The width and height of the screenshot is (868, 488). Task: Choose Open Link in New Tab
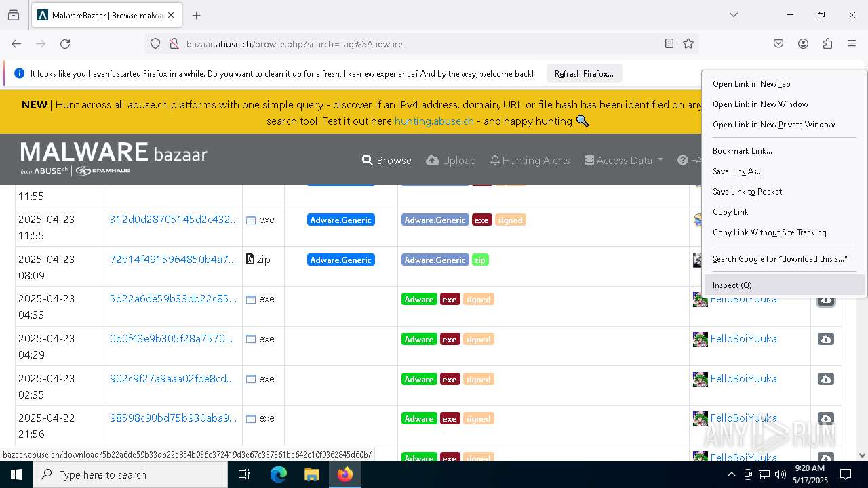784,84
